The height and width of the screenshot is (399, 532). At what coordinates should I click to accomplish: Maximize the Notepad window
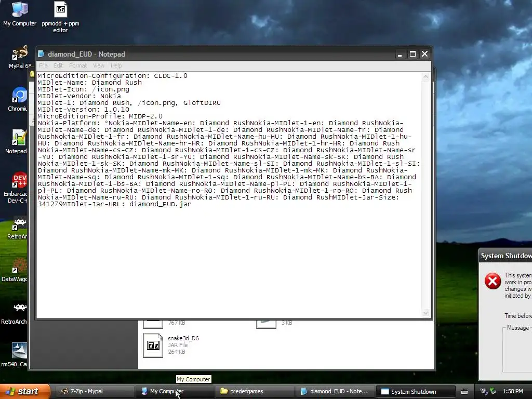(413, 54)
